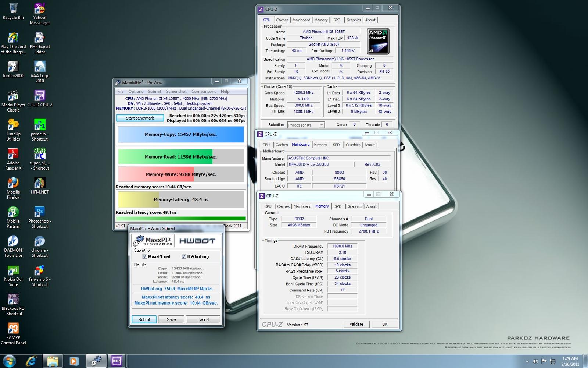
Task: Switch to CPU-Z taskbar button
Action: 116,361
